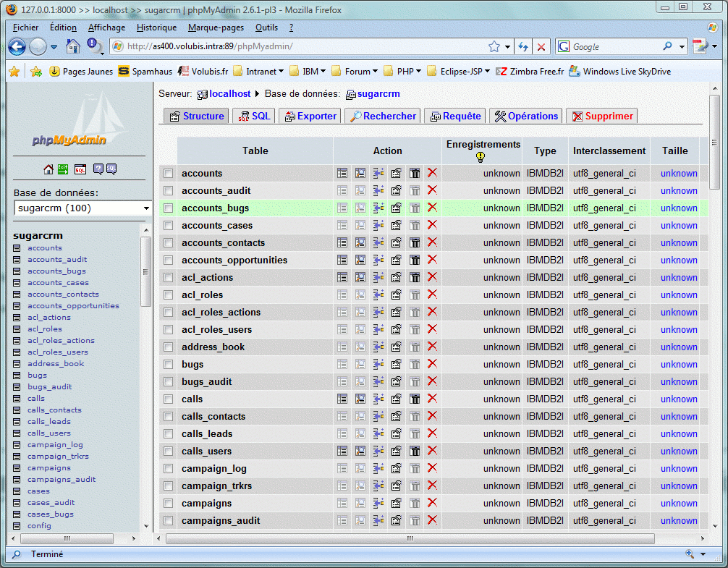The image size is (728, 568).
Task: Drop the campaigns_audit table with red X
Action: point(432,520)
